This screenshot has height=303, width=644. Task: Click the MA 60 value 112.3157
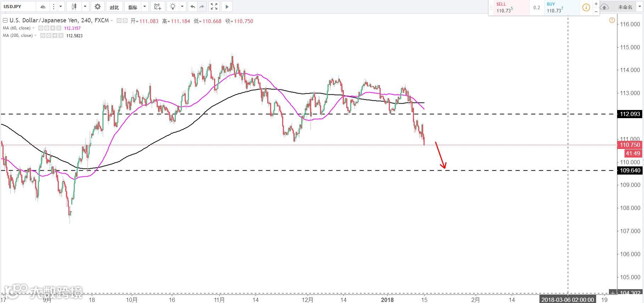tap(72, 28)
